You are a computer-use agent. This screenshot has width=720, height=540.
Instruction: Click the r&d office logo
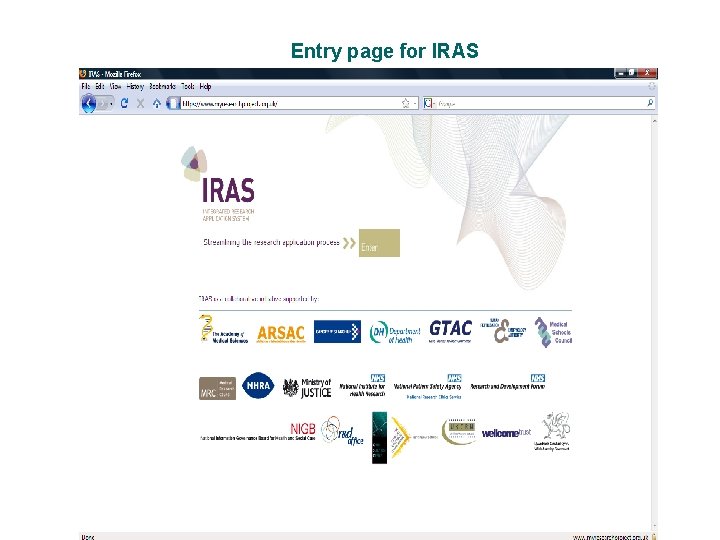point(342,431)
